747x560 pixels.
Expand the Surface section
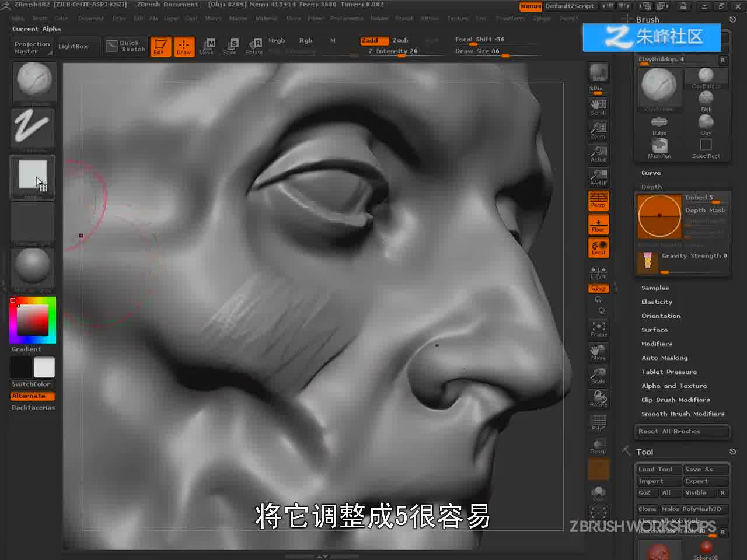[x=654, y=330]
